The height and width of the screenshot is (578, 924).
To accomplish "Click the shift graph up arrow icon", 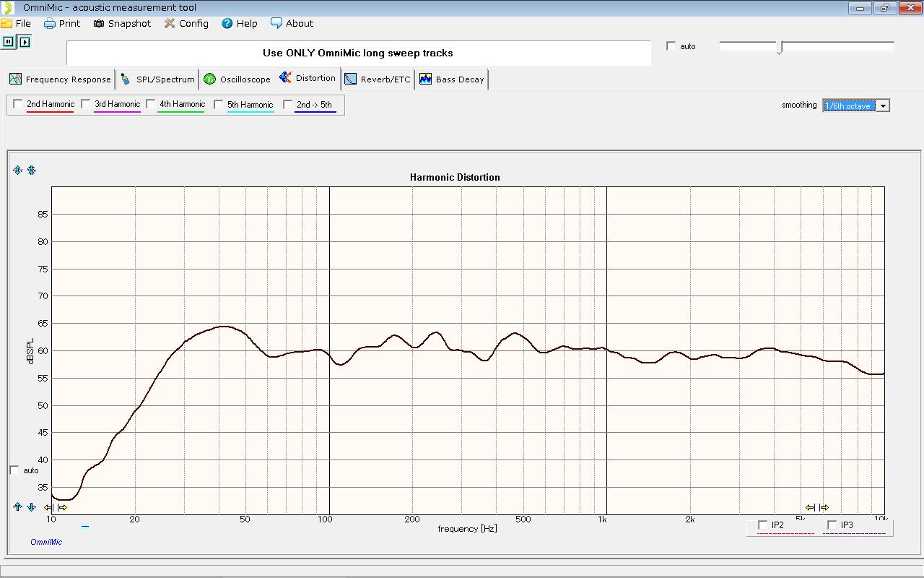I will tap(17, 507).
